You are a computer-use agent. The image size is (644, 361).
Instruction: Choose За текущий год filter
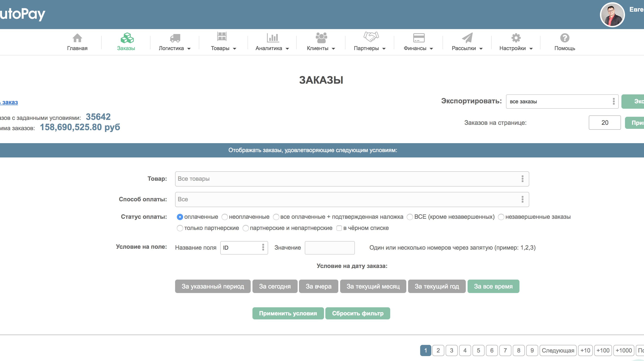[437, 286]
